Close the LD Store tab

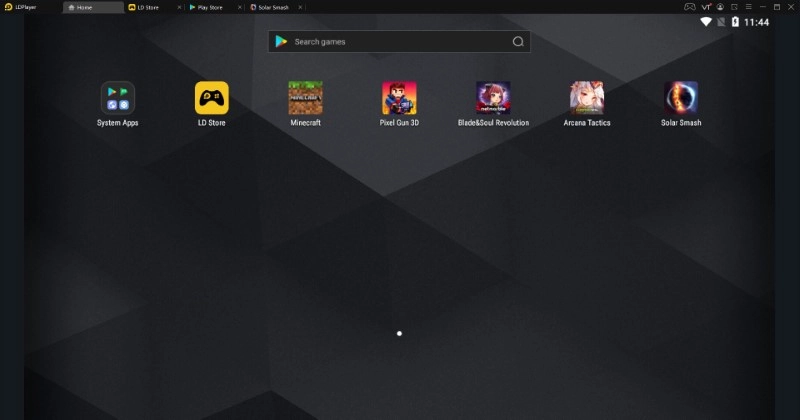click(179, 7)
